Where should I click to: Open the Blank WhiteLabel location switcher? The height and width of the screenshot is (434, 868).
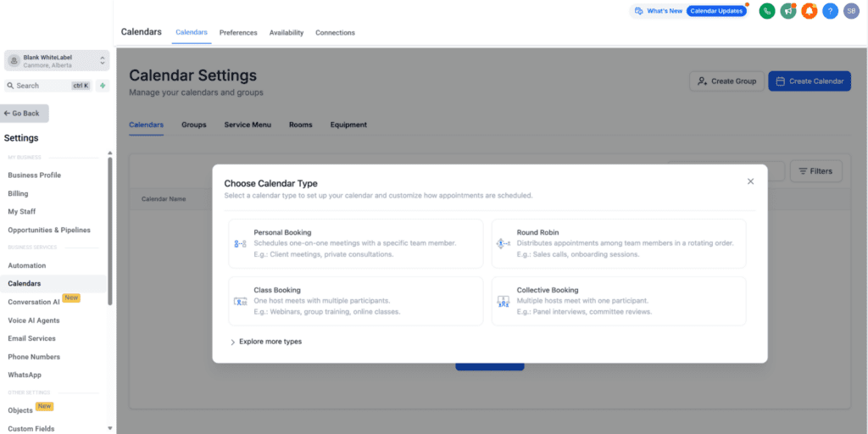57,61
